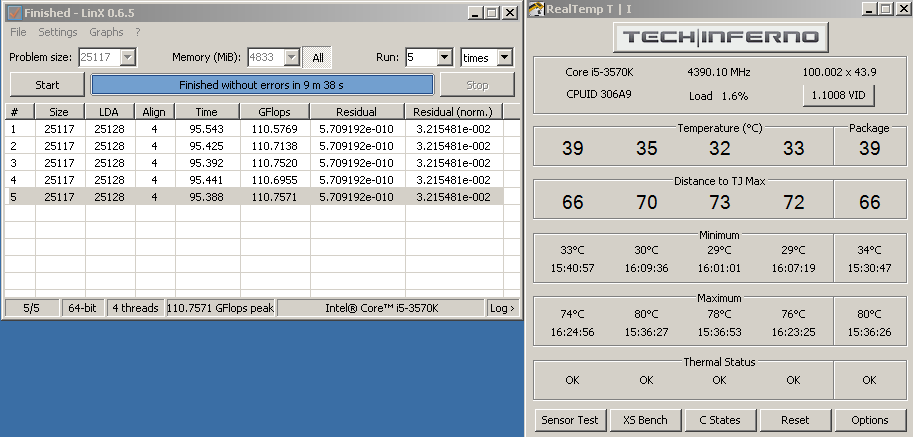
Task: Click the TechInferno logo banner
Action: [721, 37]
